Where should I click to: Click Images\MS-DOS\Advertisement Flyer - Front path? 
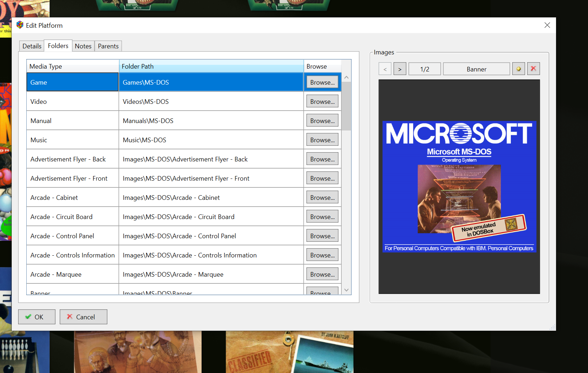pos(211,178)
